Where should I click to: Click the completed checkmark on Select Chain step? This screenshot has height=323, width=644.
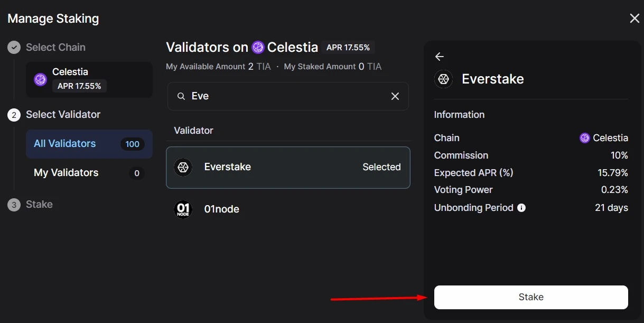click(x=14, y=47)
